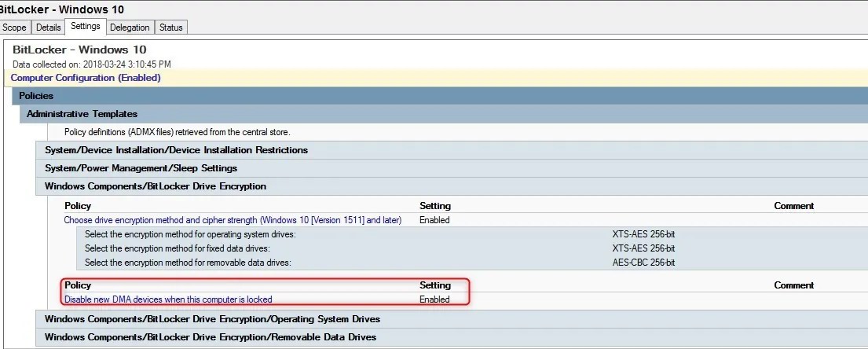Image resolution: width=868 pixels, height=349 pixels.
Task: Click Policy definitions (ADMX files) text
Action: 178,132
